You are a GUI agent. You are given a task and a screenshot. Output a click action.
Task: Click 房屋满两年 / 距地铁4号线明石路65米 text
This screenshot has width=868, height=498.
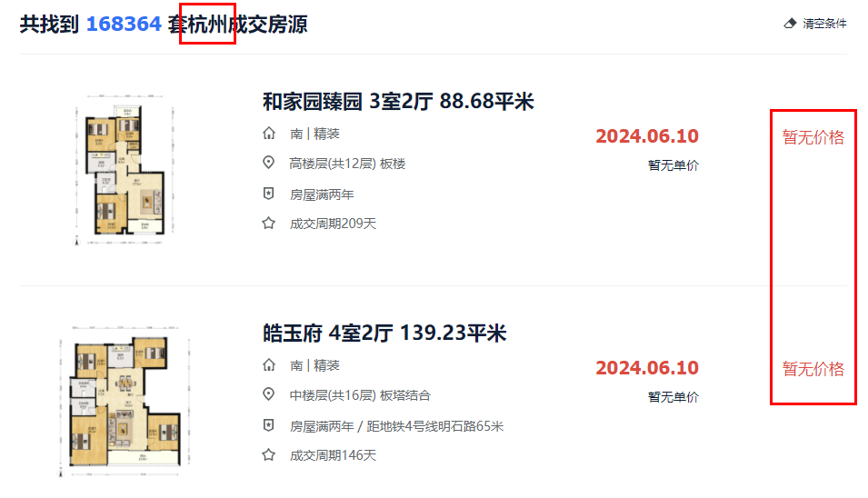point(397,426)
